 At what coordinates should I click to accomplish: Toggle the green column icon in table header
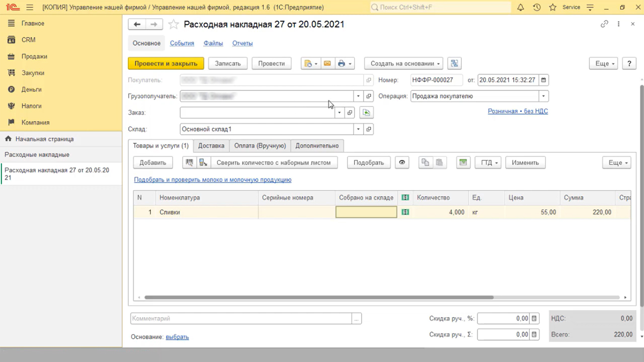tap(406, 198)
